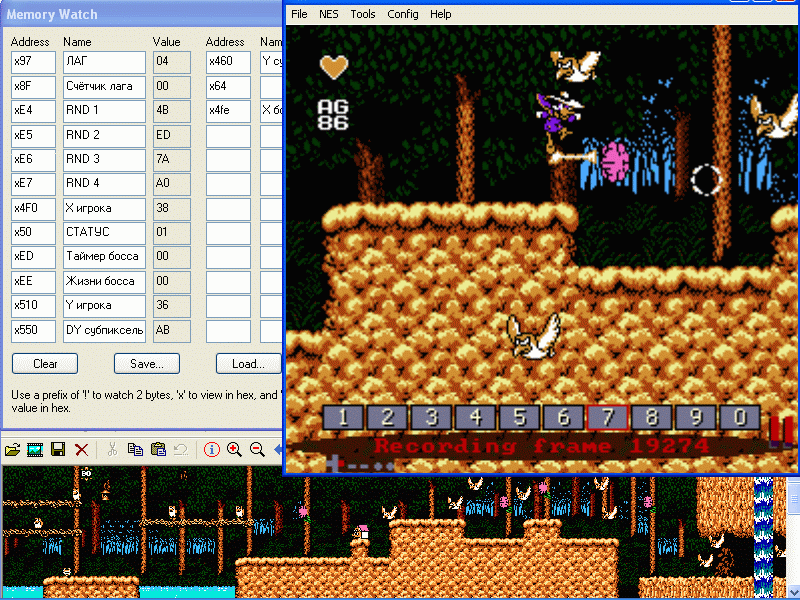Click the value AB for DY субпиксель
This screenshot has width=800, height=600.
(x=172, y=331)
